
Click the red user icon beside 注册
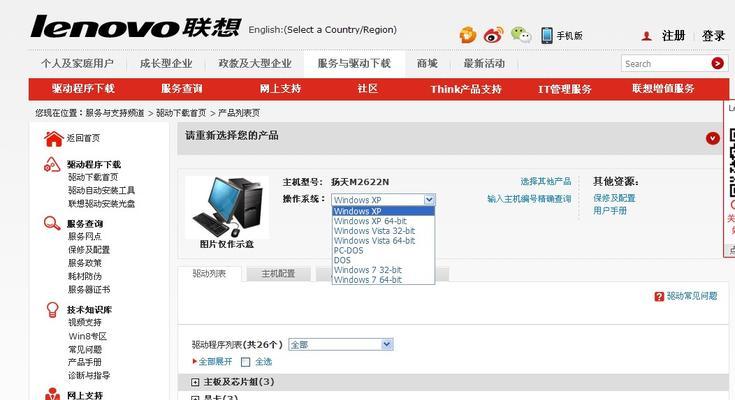(646, 36)
